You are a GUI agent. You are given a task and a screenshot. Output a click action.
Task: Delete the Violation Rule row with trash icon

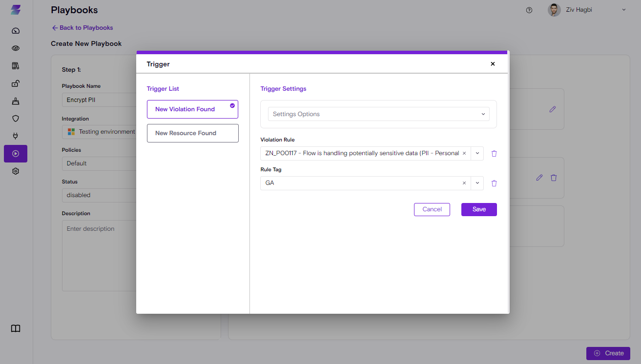[494, 153]
